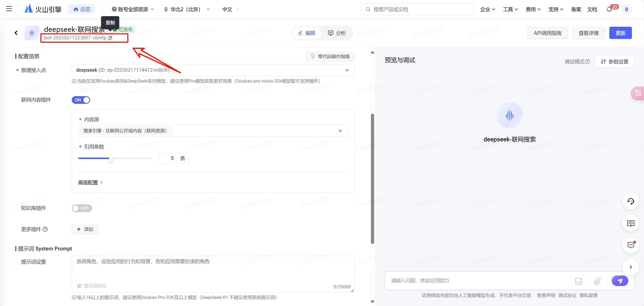Screen dimensions: 644x306
Task: Open the hamburger menu in the top-left
Action: 9,9
